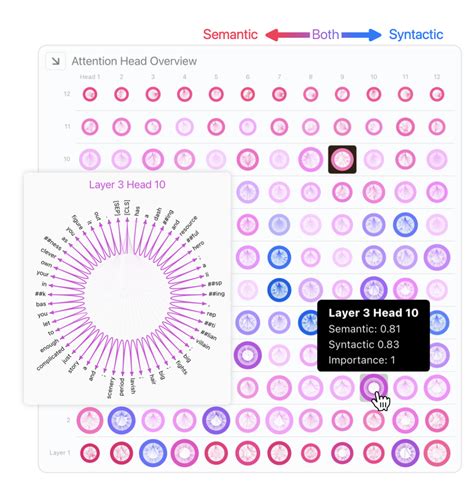Select the blue Layer 1 Head 3 circle
Screen dimensions: 474x497
coord(153,453)
